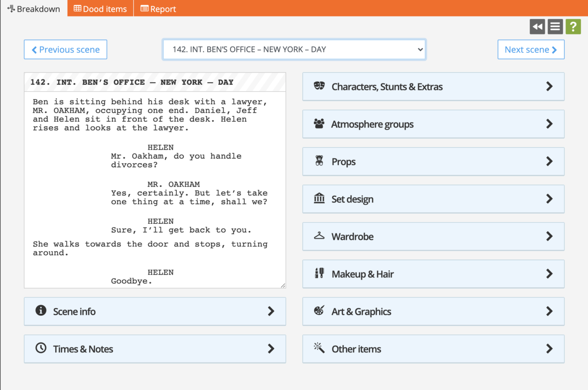Screen dimensions: 588x390
Task: Open the scene selector dropdown
Action: [x=294, y=50]
